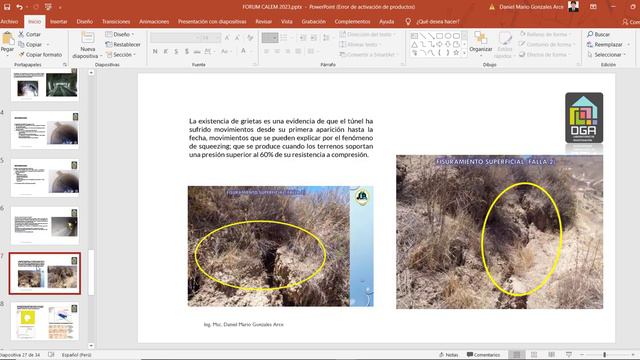The height and width of the screenshot is (360, 640).
Task: Click Convertir a SmartArt
Action: click(368, 55)
